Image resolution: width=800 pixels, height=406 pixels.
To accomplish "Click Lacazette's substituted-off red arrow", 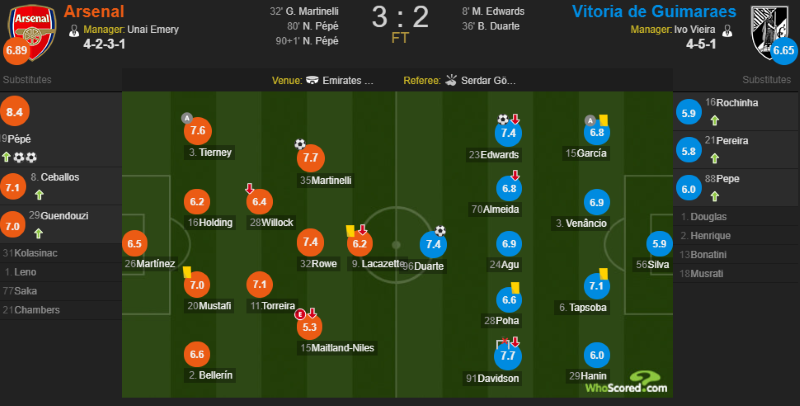I will 362,229.
